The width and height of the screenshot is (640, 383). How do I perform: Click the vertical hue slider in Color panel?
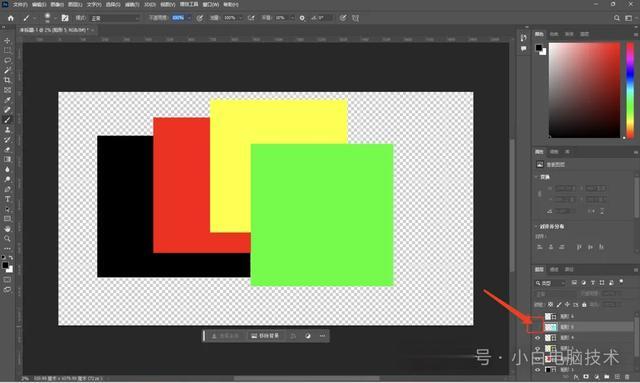[630, 90]
